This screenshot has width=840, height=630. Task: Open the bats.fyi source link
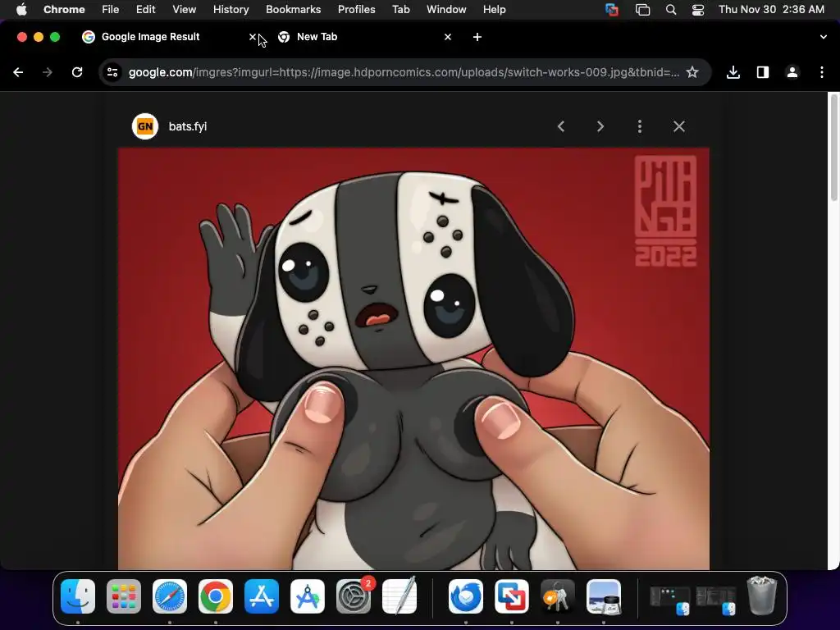188,126
